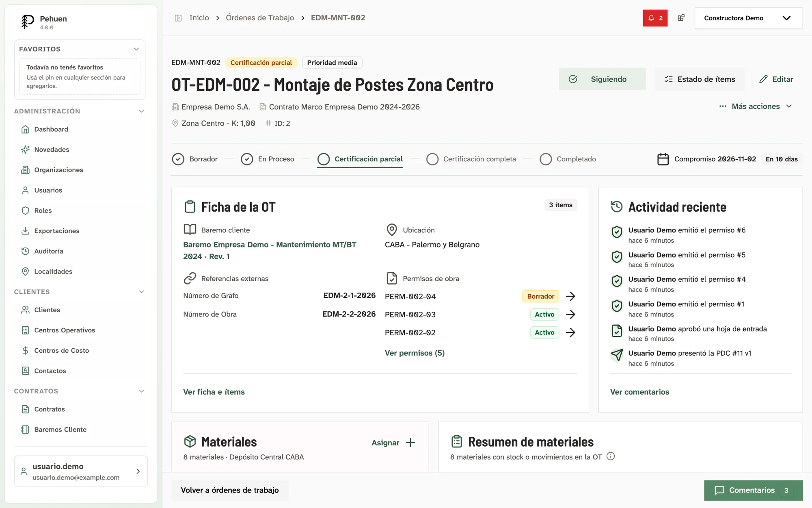Open the Comentarios button with 3 comments

(754, 490)
